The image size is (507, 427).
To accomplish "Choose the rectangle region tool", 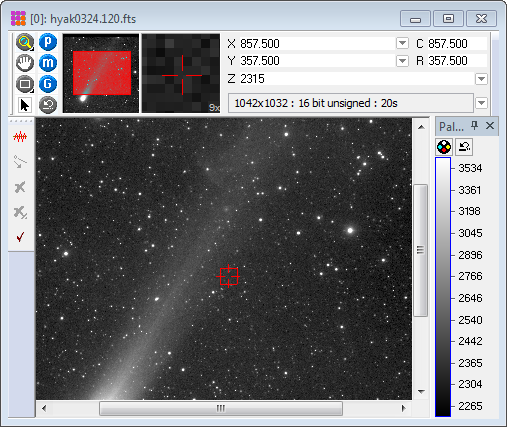I will [25, 84].
